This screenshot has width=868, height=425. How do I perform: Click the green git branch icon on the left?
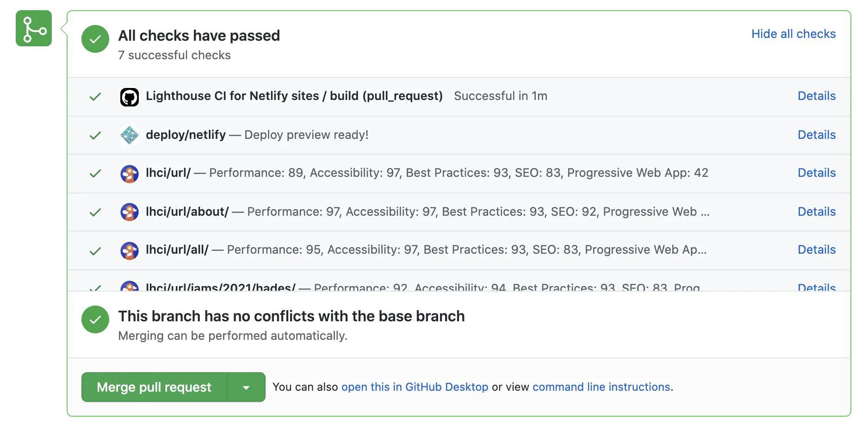pos(33,28)
